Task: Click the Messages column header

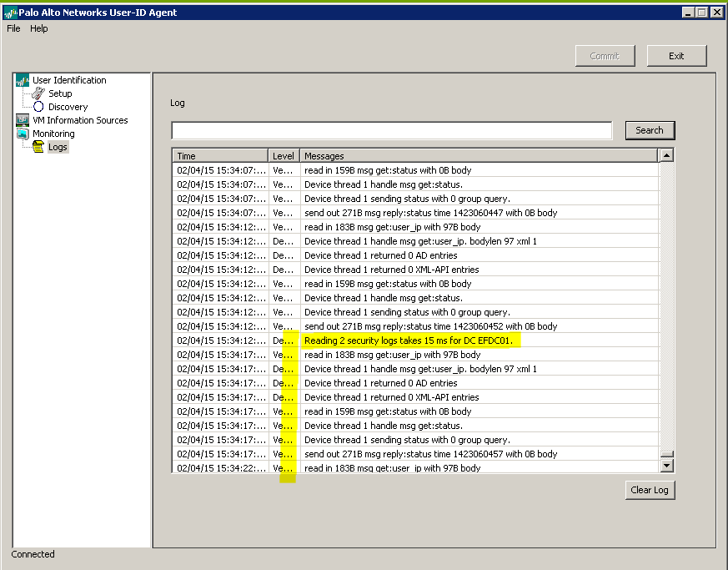Action: 479,156
